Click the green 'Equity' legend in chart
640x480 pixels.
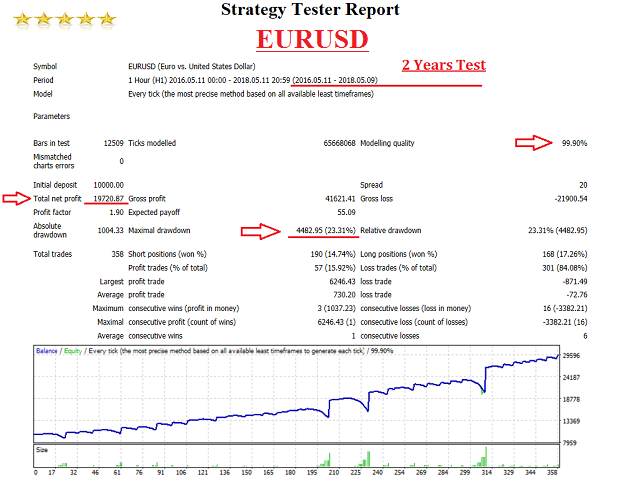tap(73, 351)
